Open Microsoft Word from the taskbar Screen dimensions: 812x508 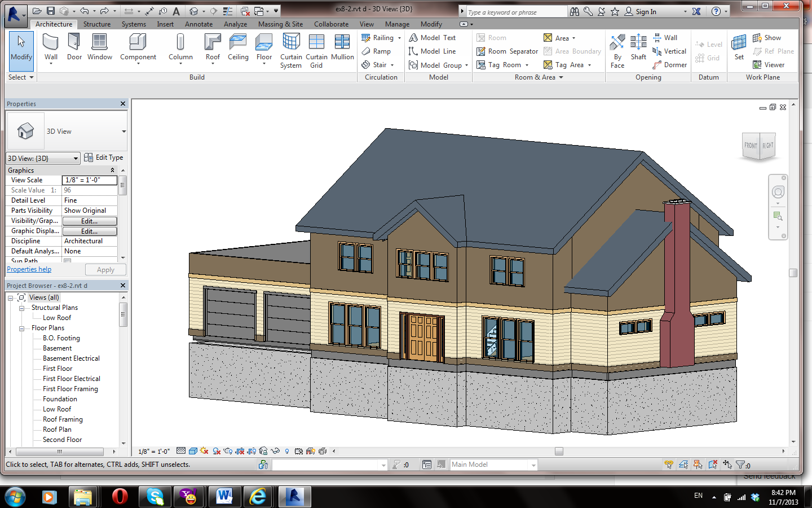224,497
